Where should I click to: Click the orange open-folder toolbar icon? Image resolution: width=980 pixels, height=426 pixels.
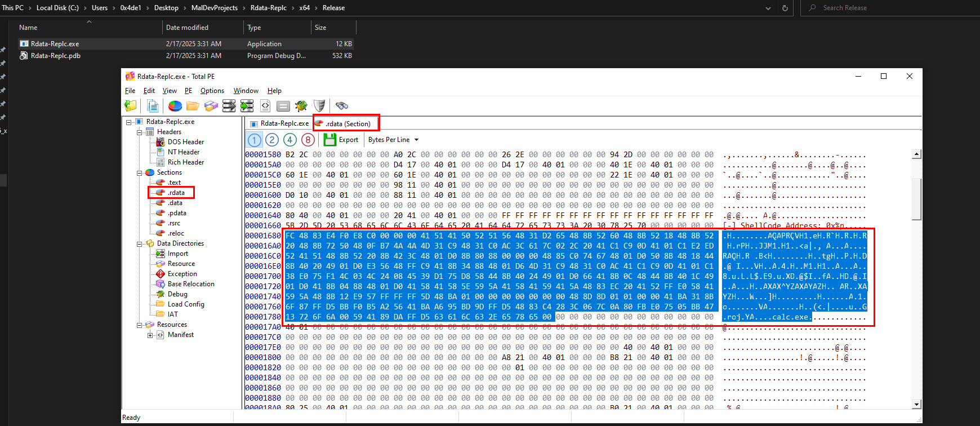(x=193, y=105)
